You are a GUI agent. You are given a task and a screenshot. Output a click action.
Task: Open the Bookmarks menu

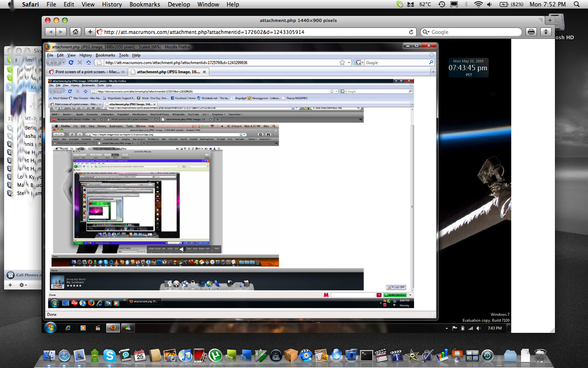(x=145, y=4)
